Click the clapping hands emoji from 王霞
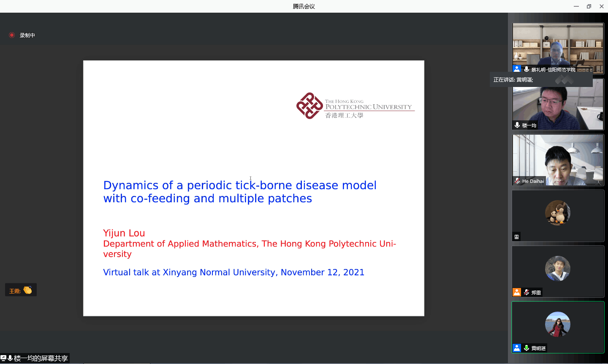The width and height of the screenshot is (608, 364). click(x=27, y=290)
